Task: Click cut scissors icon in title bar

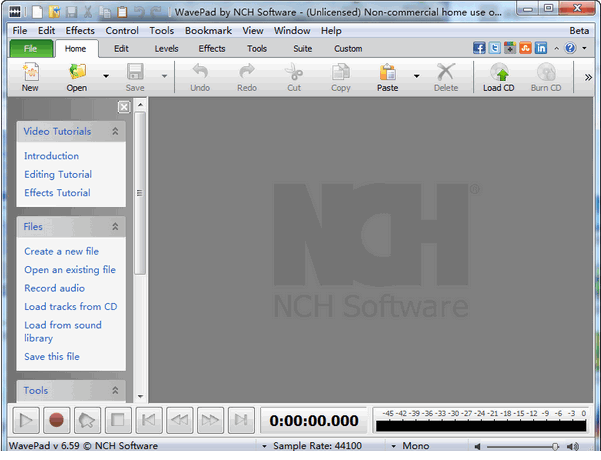Action: click(88, 12)
